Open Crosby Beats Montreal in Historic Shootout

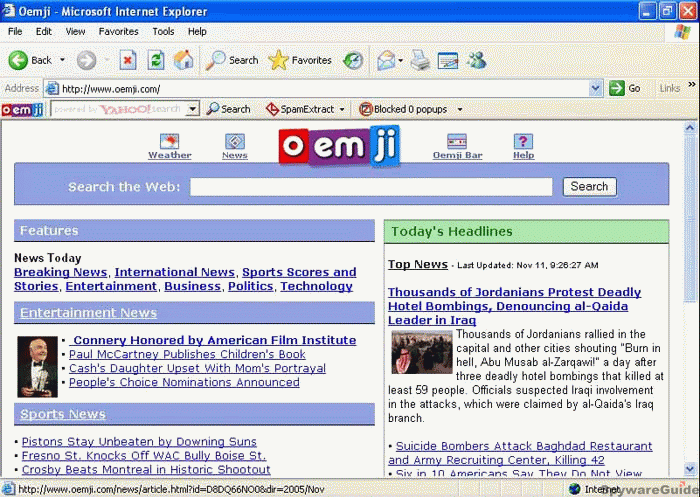(x=146, y=470)
